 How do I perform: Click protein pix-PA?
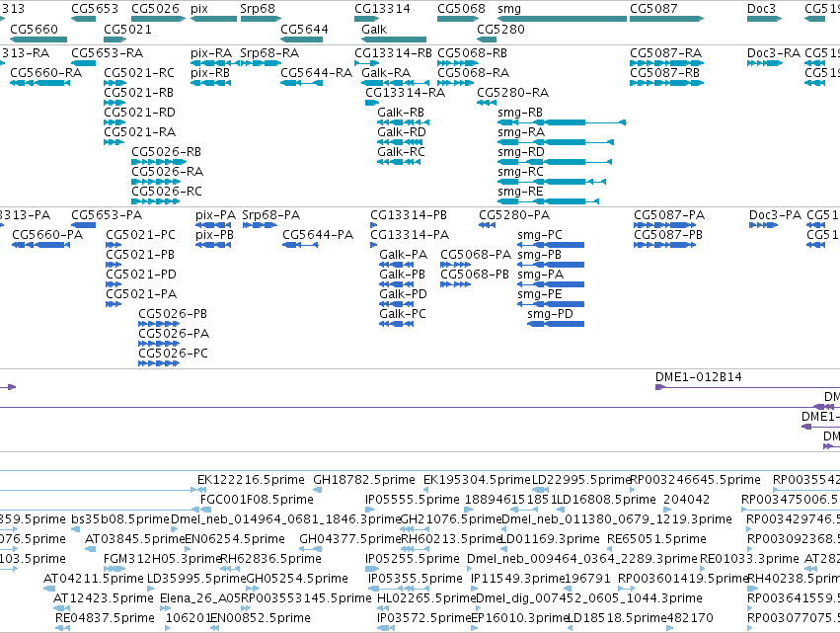(213, 225)
